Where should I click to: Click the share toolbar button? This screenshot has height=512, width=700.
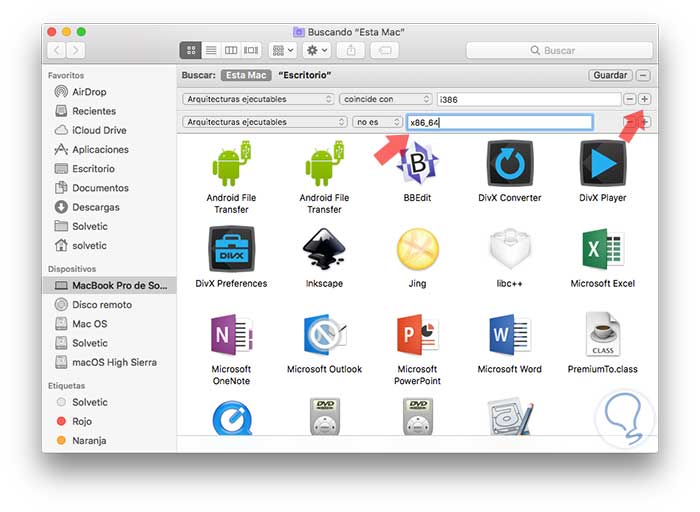[351, 50]
